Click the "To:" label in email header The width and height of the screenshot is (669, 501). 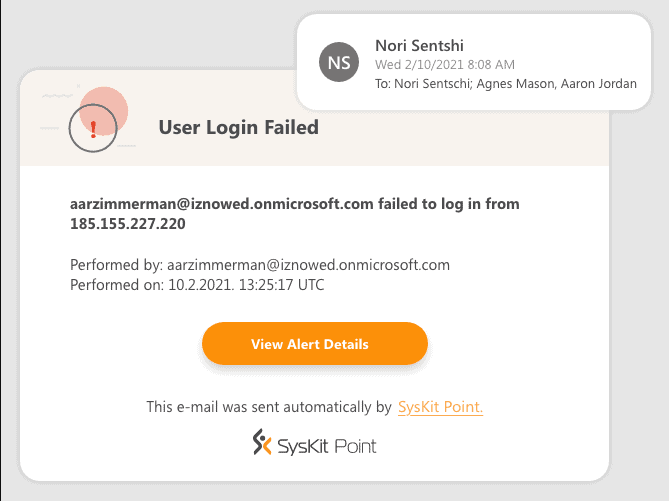pyautogui.click(x=383, y=84)
